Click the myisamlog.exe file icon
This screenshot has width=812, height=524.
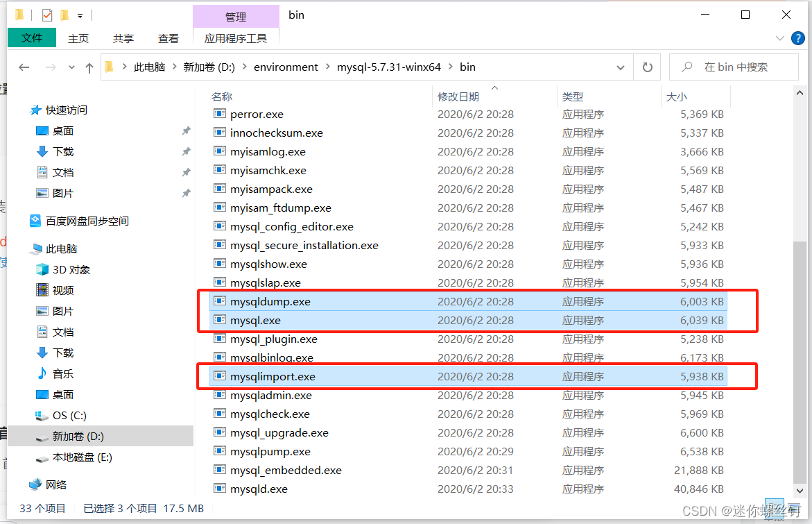pos(220,151)
